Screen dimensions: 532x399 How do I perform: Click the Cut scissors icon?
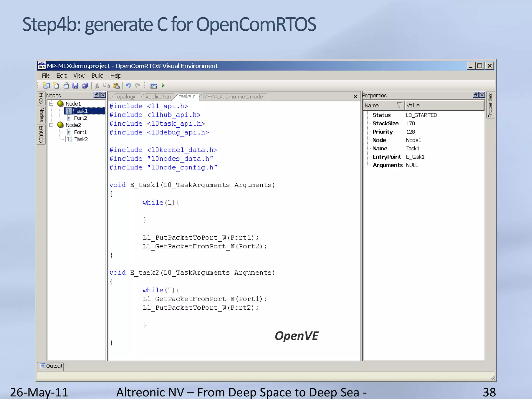point(97,85)
